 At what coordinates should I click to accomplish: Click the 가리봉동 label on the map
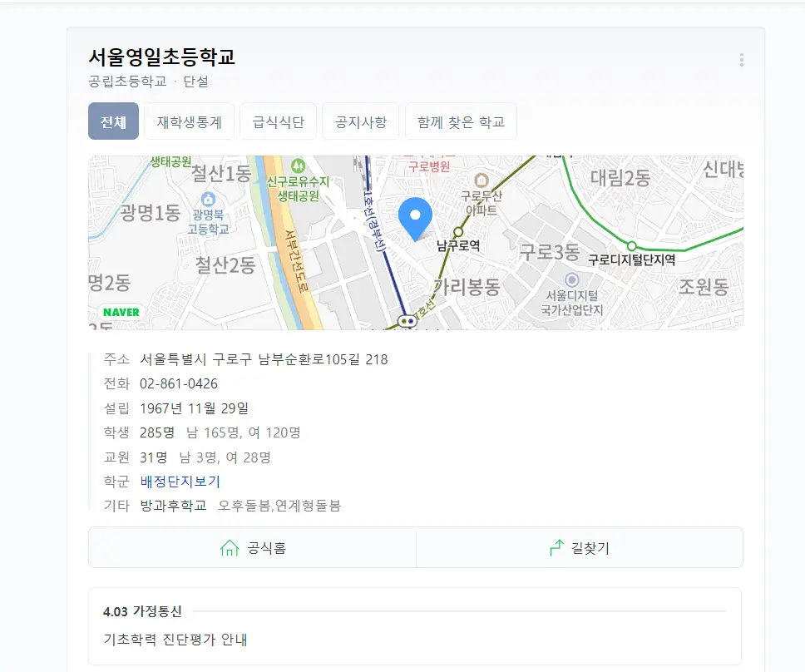tap(467, 286)
